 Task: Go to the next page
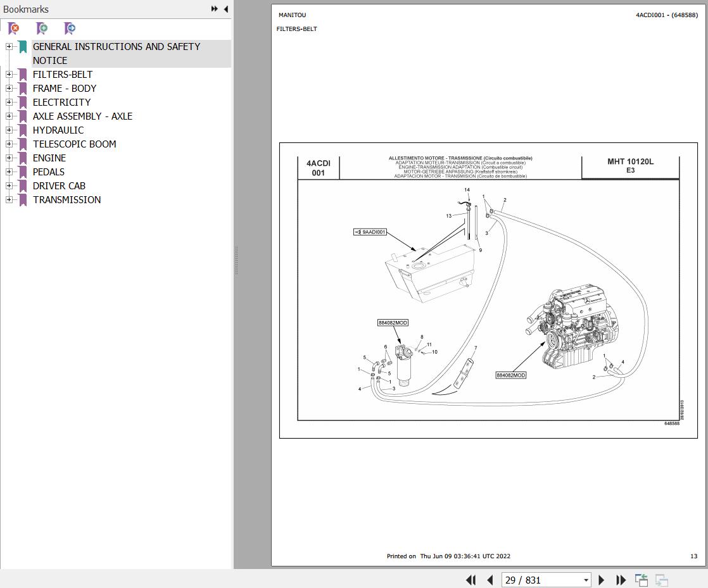coord(601,580)
